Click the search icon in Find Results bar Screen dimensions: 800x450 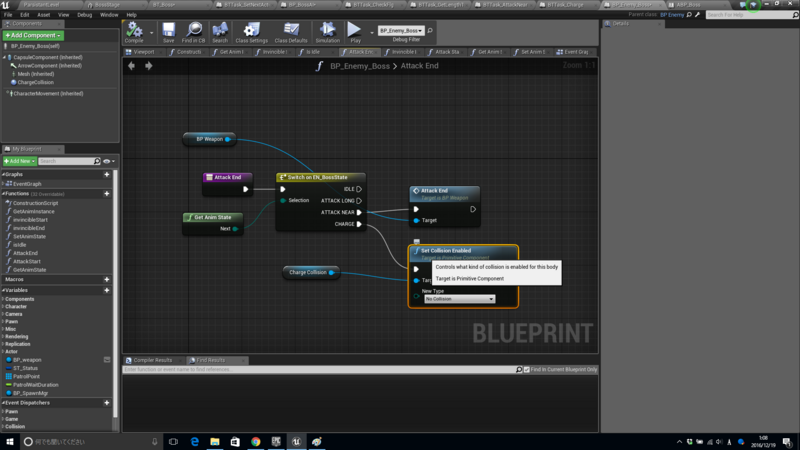[519, 369]
